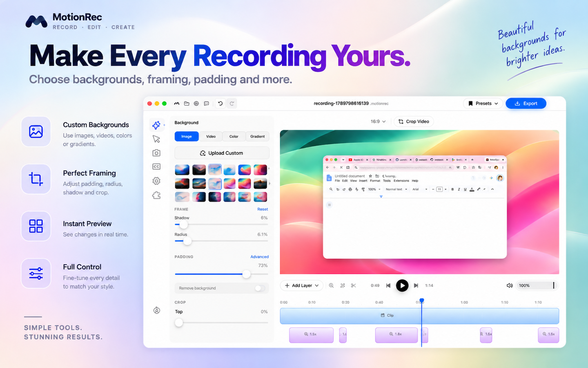
Task: Select the Image background tab
Action: coord(187,137)
